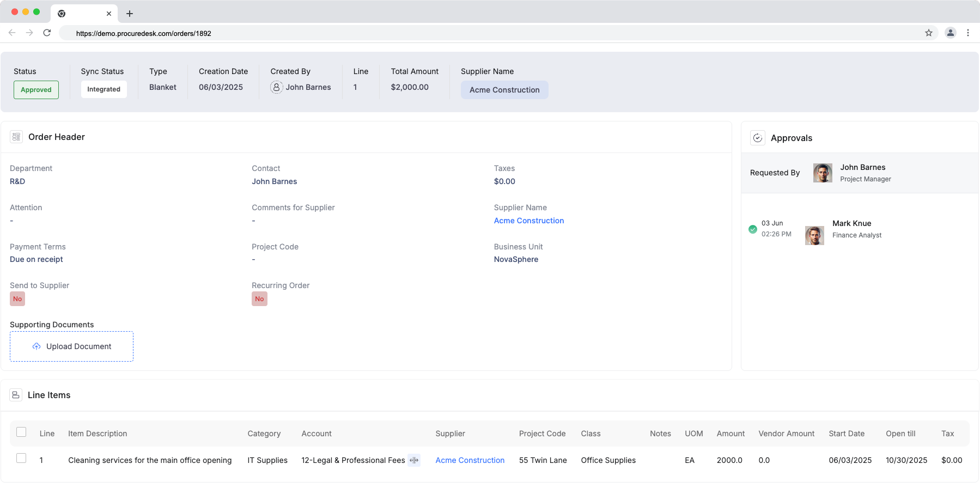Image resolution: width=980 pixels, height=488 pixels.
Task: Click the column resize icon beside Account value
Action: click(x=414, y=460)
